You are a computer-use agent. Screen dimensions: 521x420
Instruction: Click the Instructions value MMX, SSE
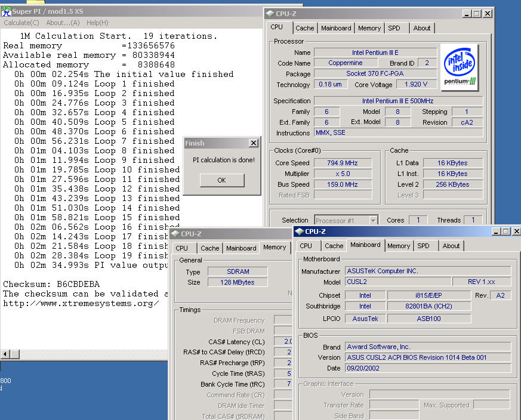click(x=398, y=132)
